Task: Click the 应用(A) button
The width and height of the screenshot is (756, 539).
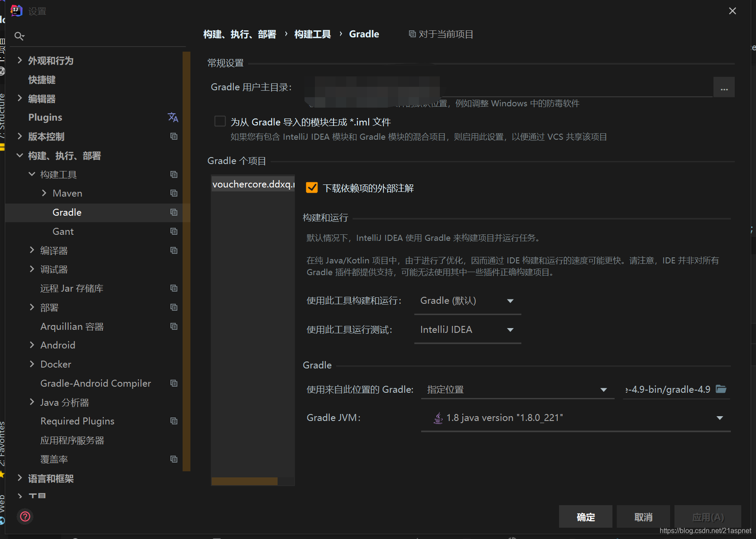Action: 708,517
